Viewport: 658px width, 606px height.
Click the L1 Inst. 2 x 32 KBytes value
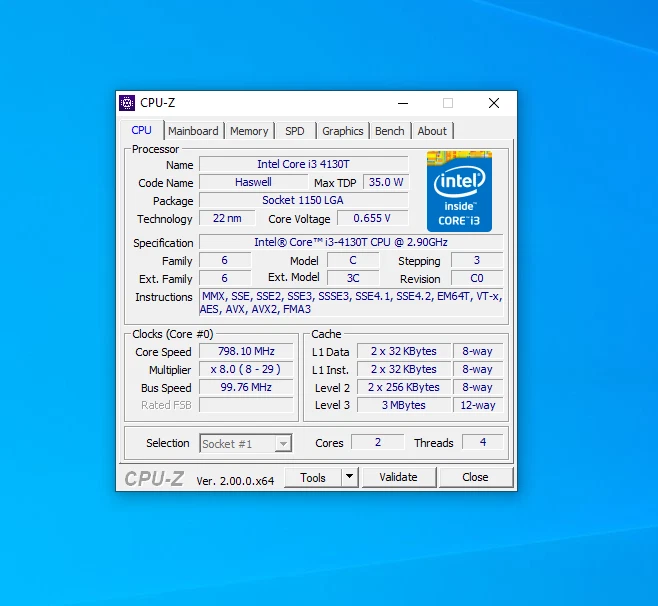(404, 369)
